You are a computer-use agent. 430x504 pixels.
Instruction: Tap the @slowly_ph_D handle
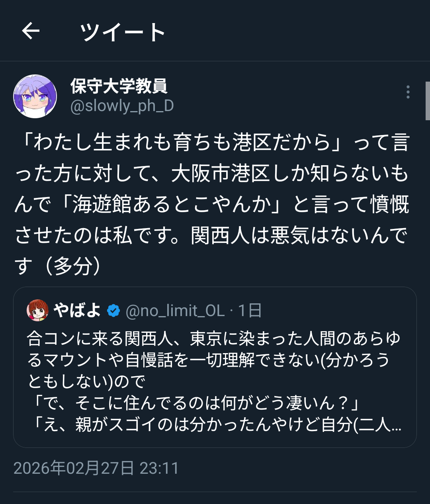click(x=122, y=106)
